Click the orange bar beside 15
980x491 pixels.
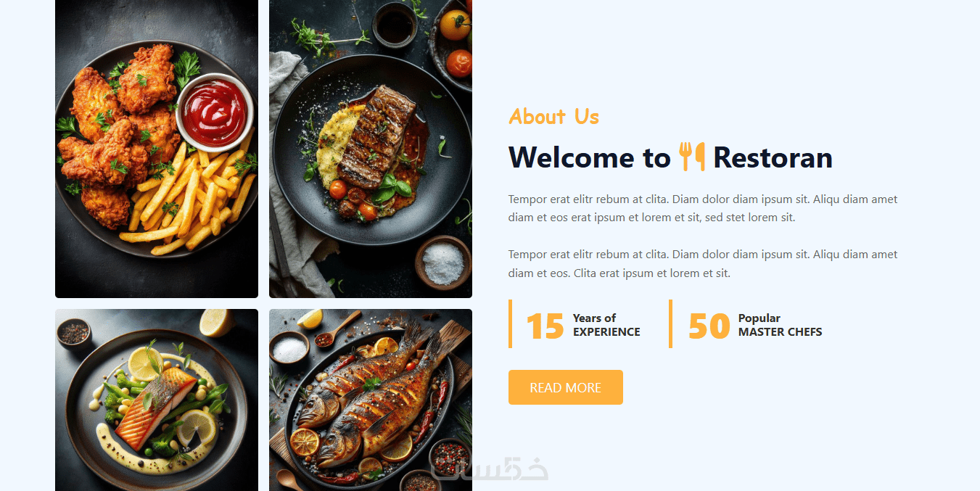coord(510,323)
